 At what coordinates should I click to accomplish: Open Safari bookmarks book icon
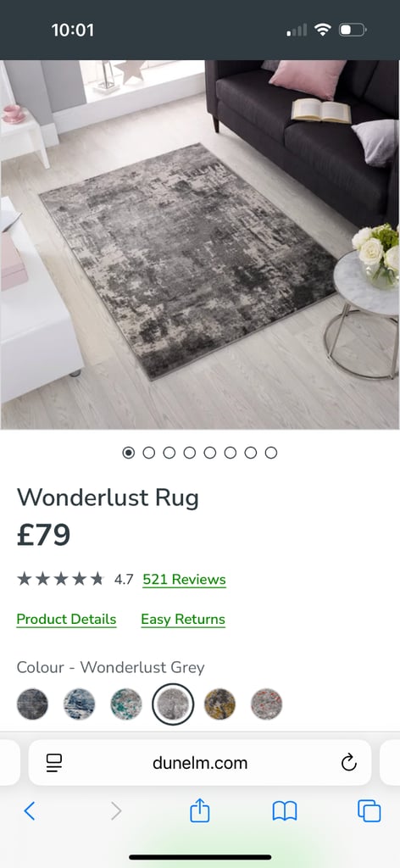pos(285,811)
